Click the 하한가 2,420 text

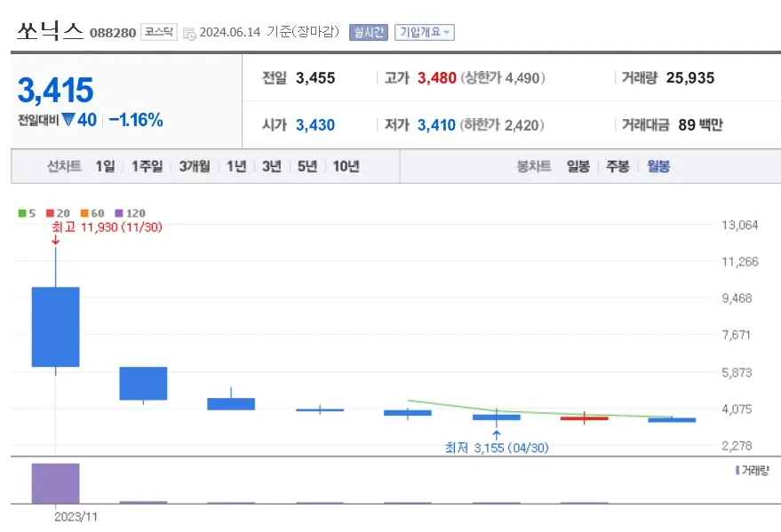(x=502, y=125)
